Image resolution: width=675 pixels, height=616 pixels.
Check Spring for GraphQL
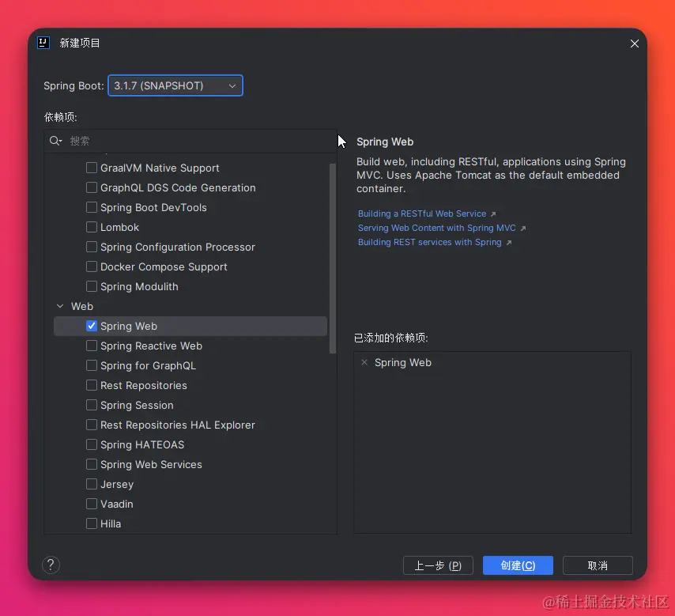(91, 365)
